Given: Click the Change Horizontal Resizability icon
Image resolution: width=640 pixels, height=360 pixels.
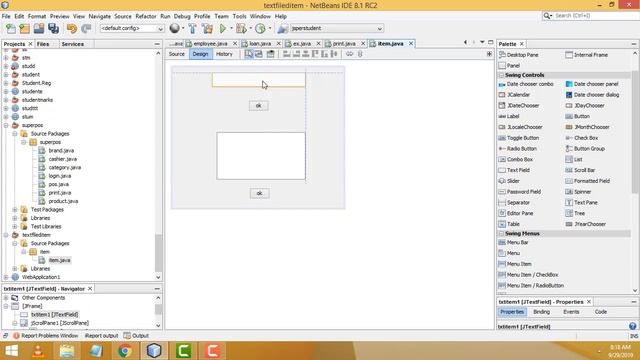Looking at the screenshot, I should pyautogui.click(x=349, y=54).
